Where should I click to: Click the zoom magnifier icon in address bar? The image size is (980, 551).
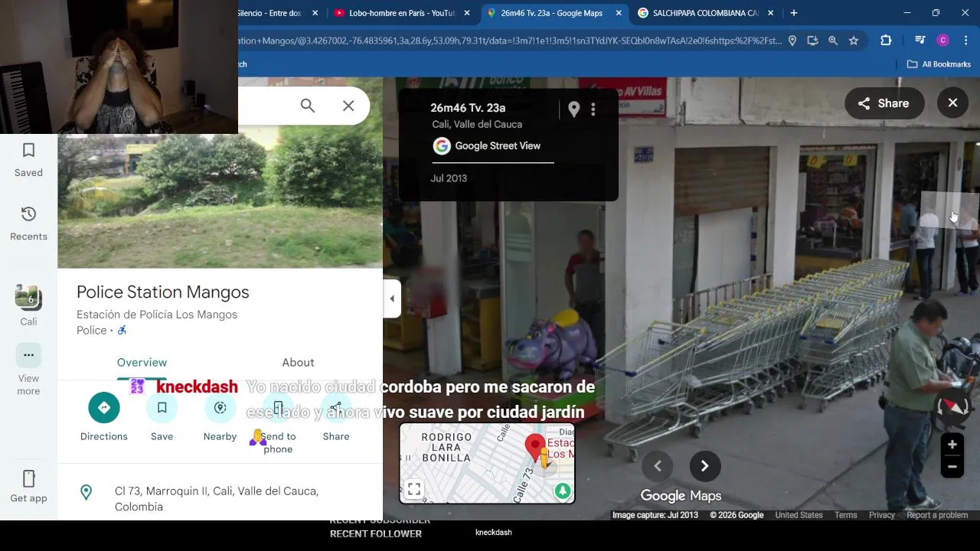pyautogui.click(x=833, y=41)
